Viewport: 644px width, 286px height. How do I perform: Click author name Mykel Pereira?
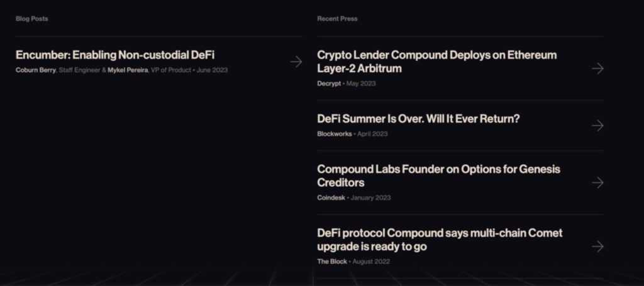tap(128, 70)
